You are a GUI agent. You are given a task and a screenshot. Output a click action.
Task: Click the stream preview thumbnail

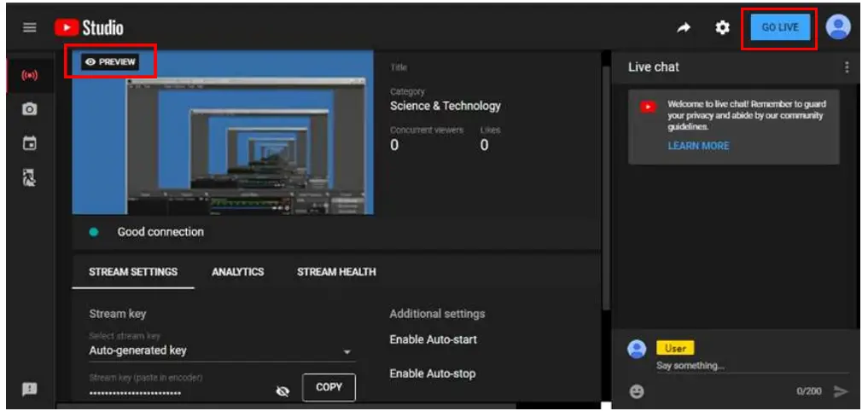pos(223,132)
